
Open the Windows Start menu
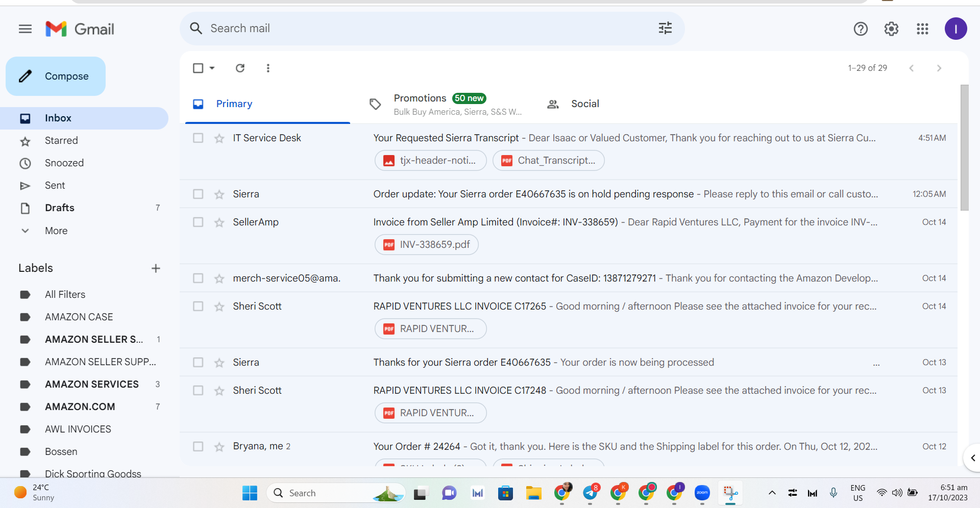click(250, 493)
